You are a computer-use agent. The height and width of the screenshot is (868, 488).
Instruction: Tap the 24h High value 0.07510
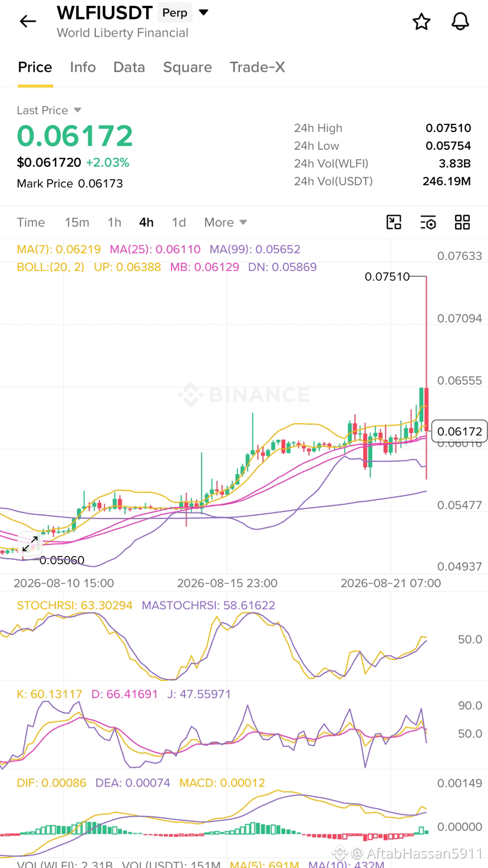(449, 128)
